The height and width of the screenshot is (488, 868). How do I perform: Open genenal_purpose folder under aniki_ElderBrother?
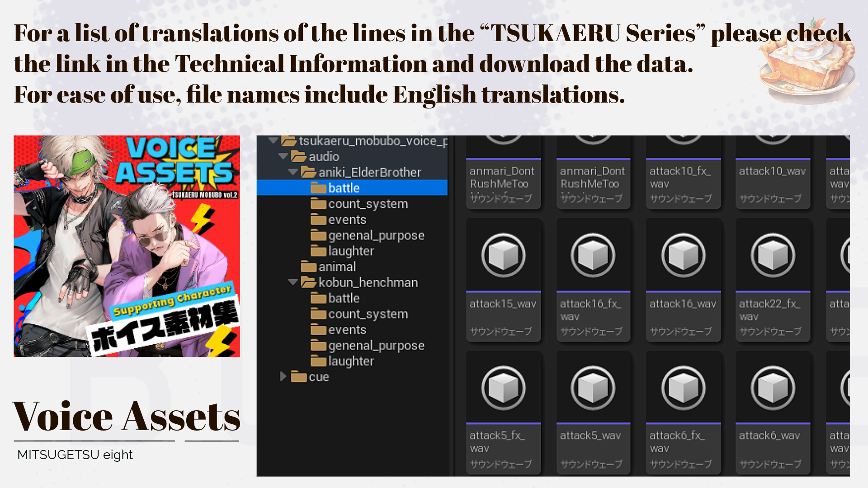(x=368, y=235)
